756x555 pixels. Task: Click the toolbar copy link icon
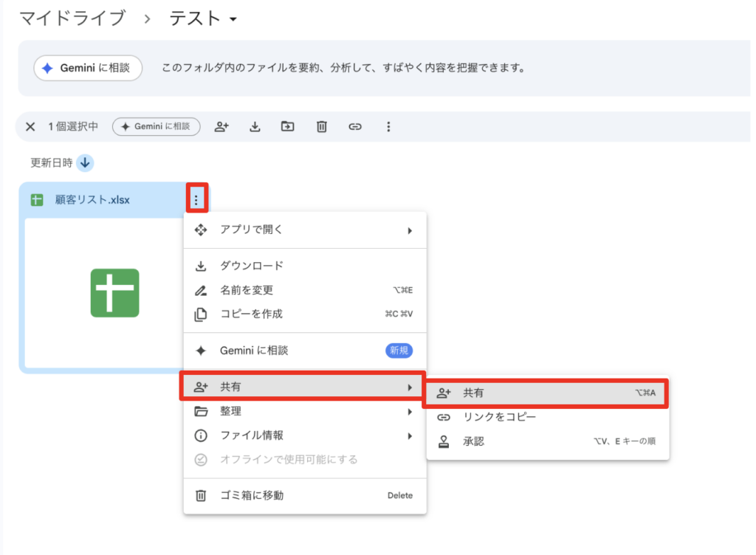(355, 127)
